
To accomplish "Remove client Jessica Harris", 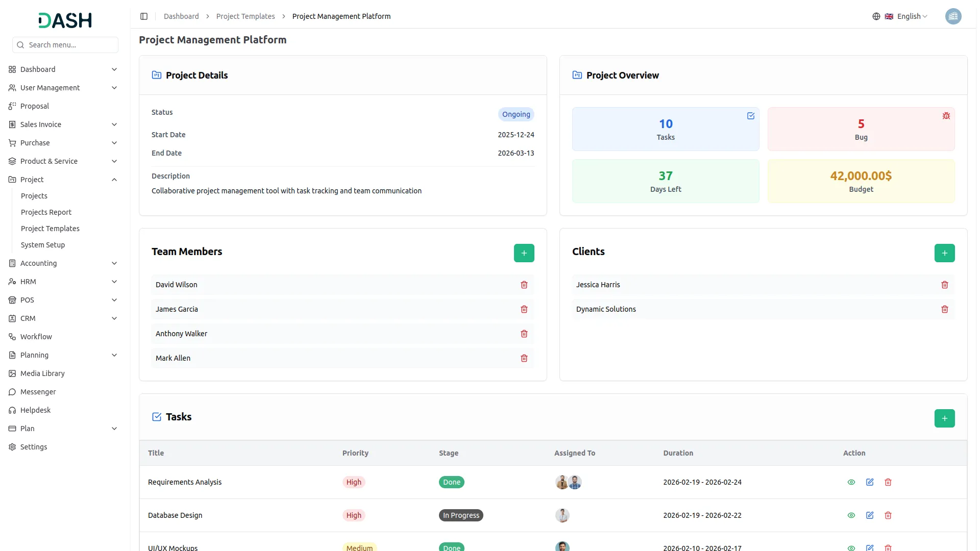I will tap(944, 285).
